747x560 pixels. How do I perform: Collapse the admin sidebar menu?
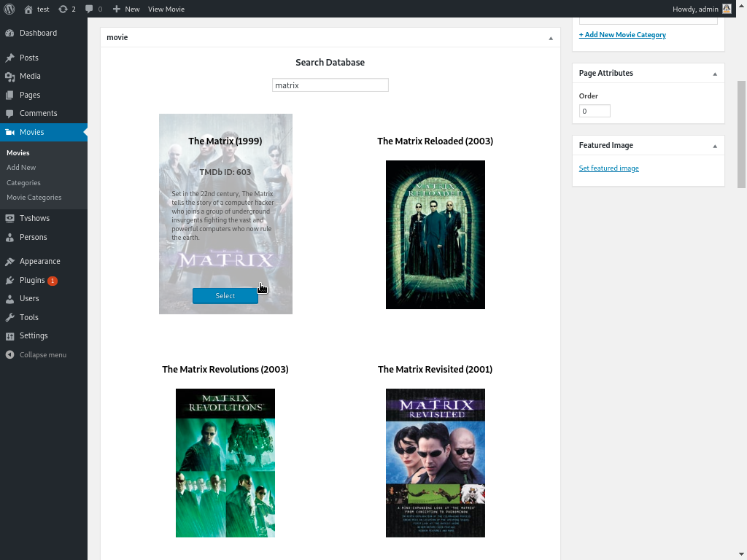tap(42, 355)
